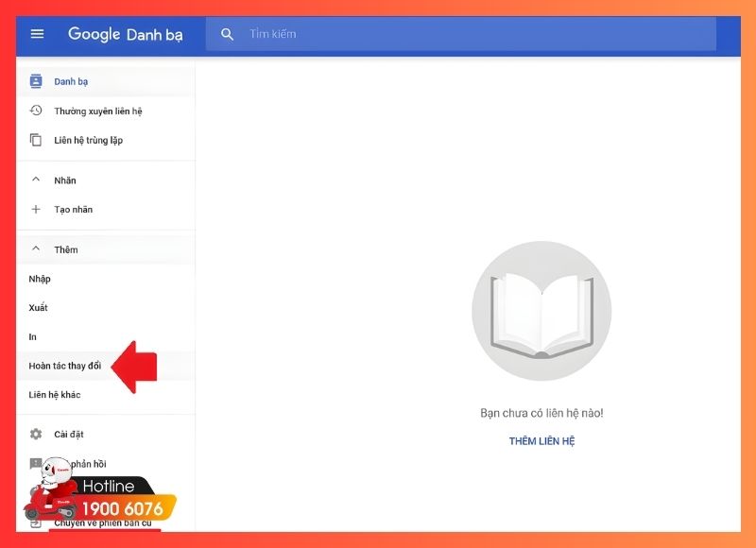Click the search magnifier icon
Screen dimensions: 756x548
click(x=227, y=34)
